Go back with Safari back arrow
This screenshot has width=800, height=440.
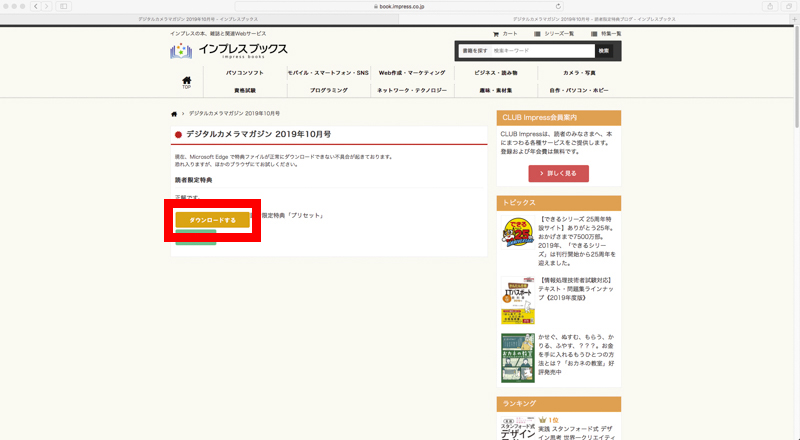36,6
